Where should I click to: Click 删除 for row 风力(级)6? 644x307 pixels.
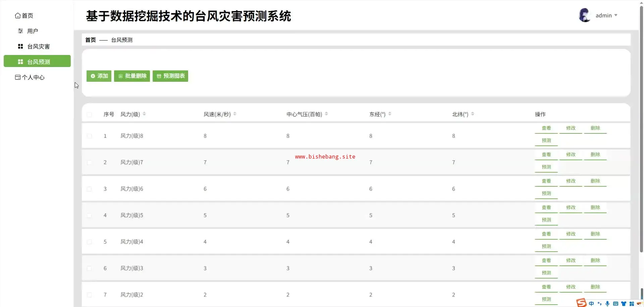595,181
